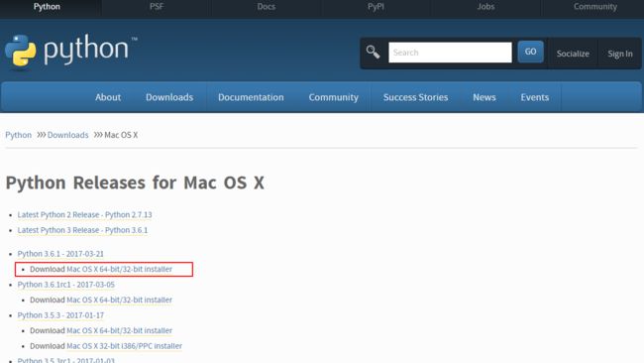644x363 pixels.
Task: Download Python 3.5.3 64-bit/32-bit installer
Action: tap(120, 330)
